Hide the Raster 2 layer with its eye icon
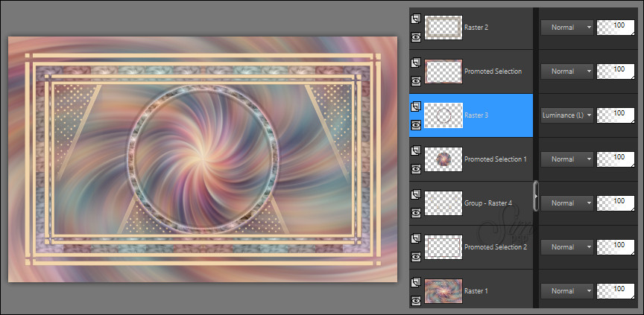Image resolution: width=644 pixels, height=315 pixels. (x=416, y=34)
